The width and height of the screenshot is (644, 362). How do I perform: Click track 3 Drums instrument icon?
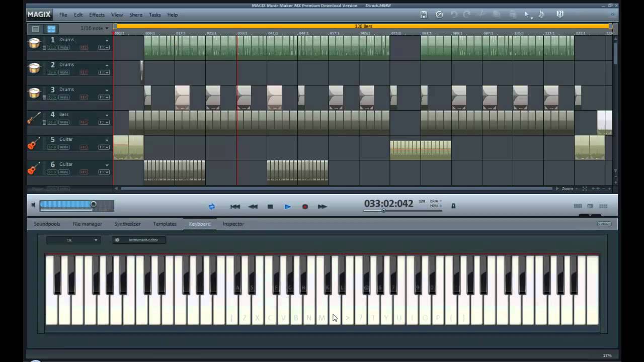(x=34, y=93)
